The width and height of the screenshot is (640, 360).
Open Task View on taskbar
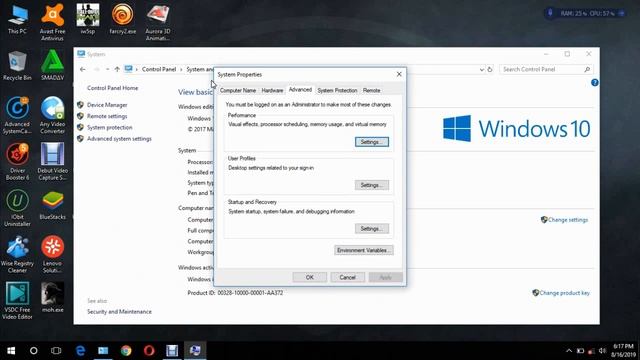pos(56,351)
